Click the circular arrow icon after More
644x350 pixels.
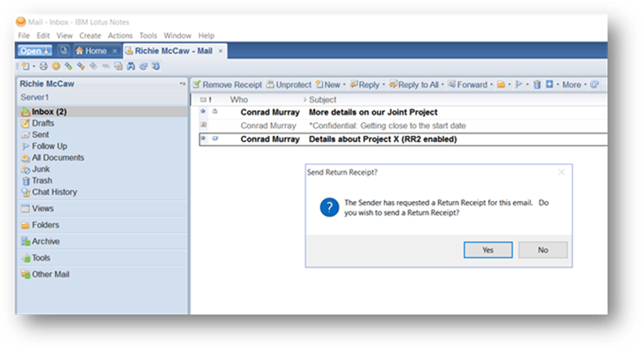pos(594,84)
